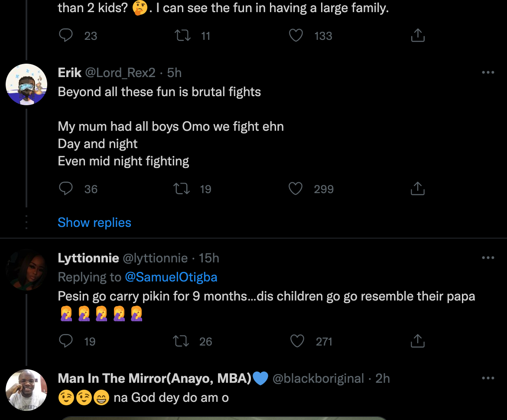
Task: Retweet Erik's brutal fights tweet
Action: coord(182,189)
